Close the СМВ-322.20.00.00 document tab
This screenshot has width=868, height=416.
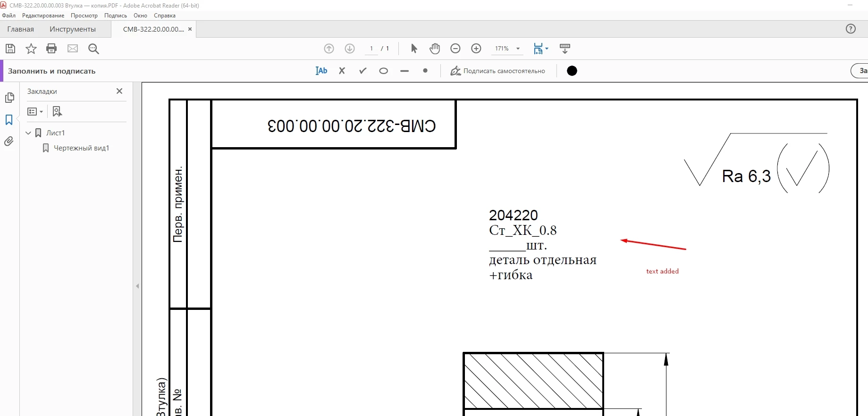click(190, 29)
